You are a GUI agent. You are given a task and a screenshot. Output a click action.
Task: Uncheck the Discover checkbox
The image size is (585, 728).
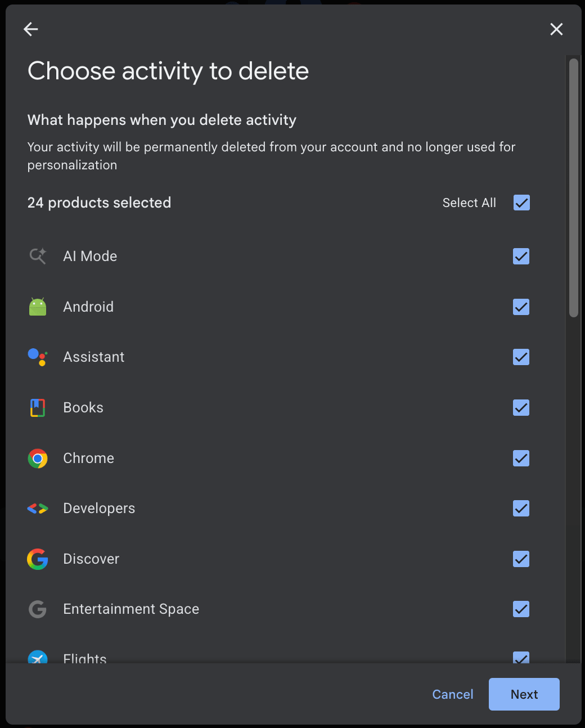tap(521, 559)
